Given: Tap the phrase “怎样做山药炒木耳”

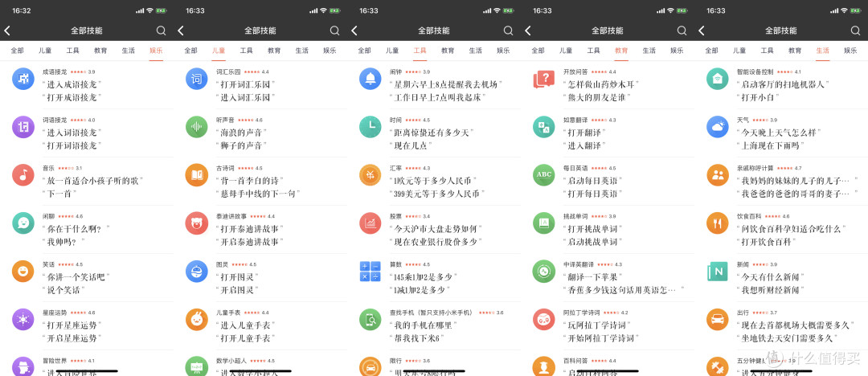Looking at the screenshot, I should pyautogui.click(x=602, y=84).
